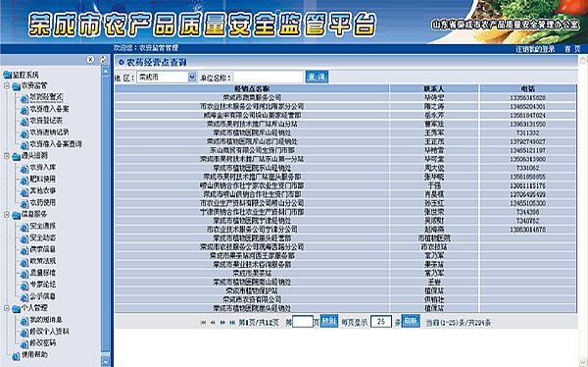Image resolution: width=588 pixels, height=367 pixels.
Task: Click the 首页 link in header
Action: [572, 49]
